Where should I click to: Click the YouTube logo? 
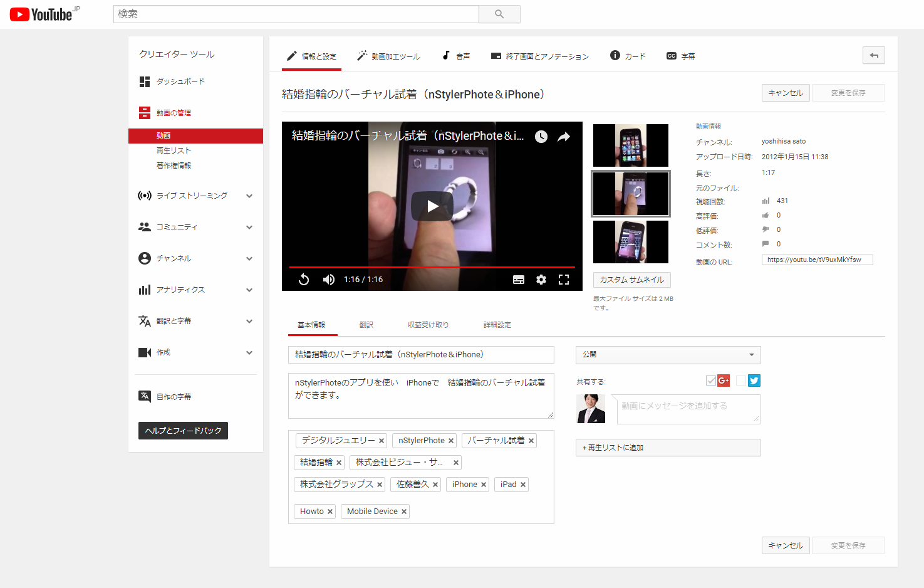coord(44,14)
